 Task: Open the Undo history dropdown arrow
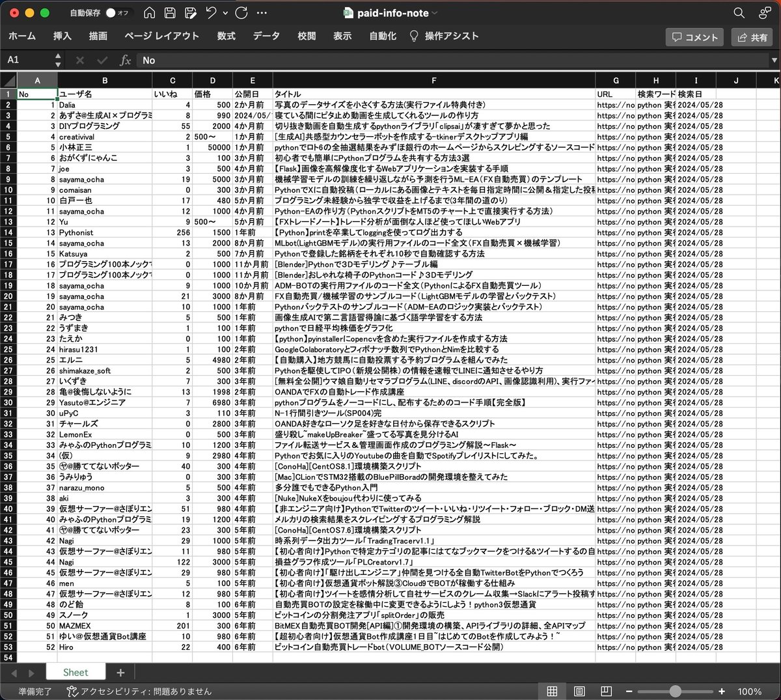(225, 13)
